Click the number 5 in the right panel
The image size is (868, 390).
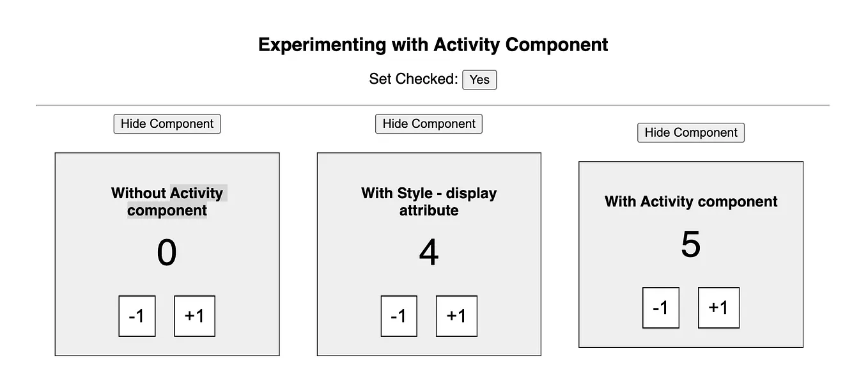[x=690, y=245]
